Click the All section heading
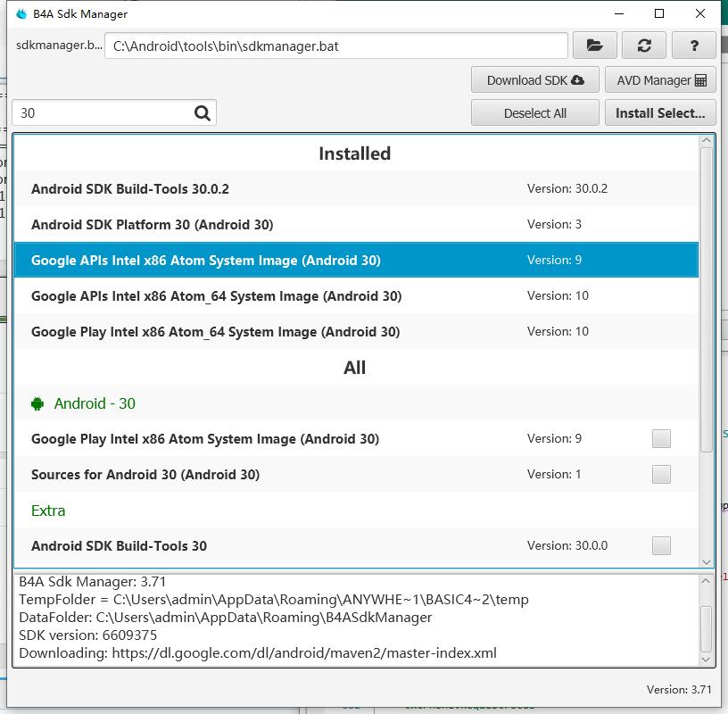This screenshot has width=728, height=714. coord(355,368)
